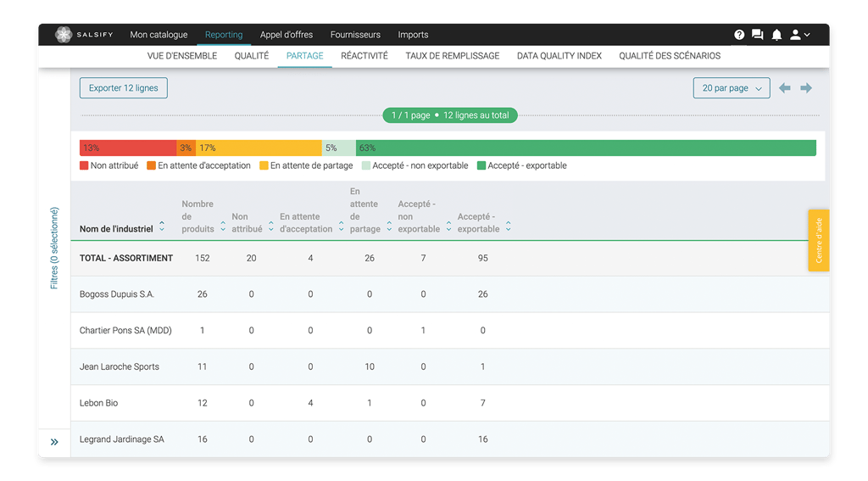Switch to Vue d'ensemble tab
The image size is (868, 481).
click(x=182, y=56)
